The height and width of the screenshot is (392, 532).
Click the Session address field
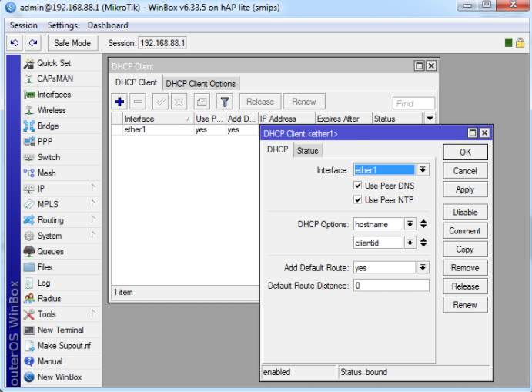pos(162,43)
